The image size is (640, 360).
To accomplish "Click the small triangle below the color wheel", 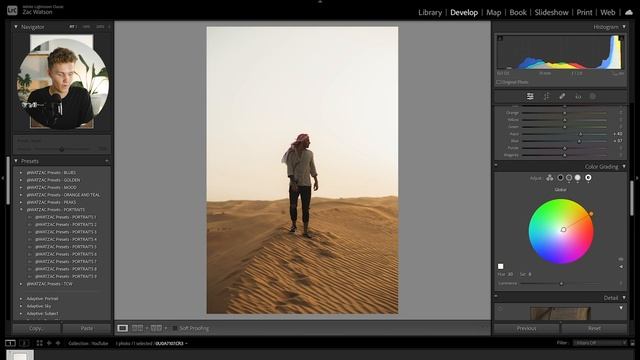I will tap(621, 267).
